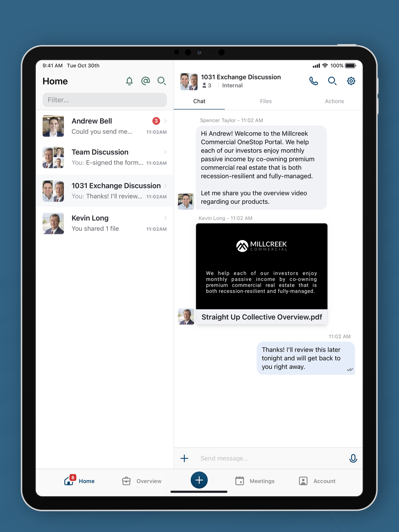The width and height of the screenshot is (399, 532).
Task: Click 1031 Exchange Discussion header title
Action: tap(241, 77)
